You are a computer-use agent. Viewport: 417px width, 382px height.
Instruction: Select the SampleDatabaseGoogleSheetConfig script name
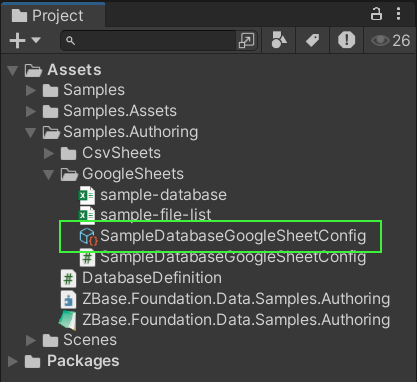click(233, 258)
